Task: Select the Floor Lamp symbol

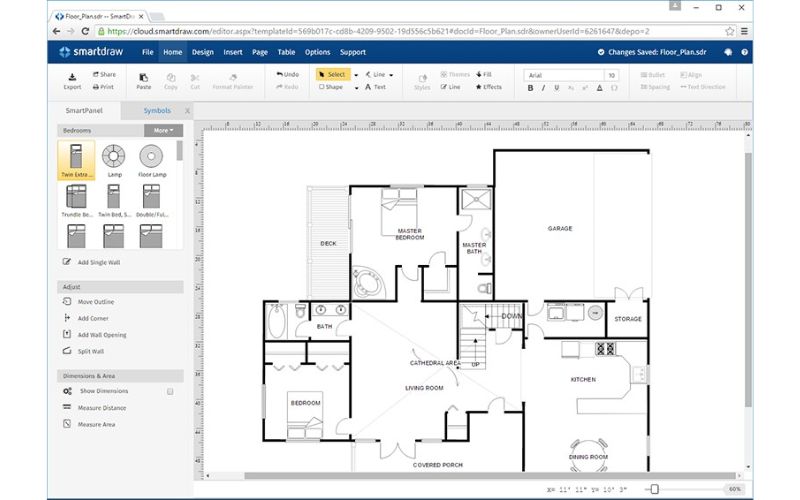Action: click(152, 160)
